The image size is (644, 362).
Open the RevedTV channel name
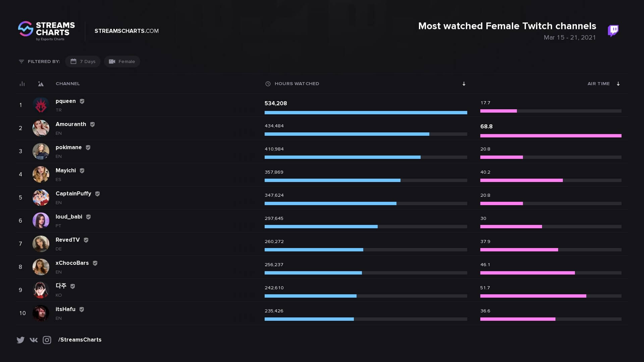(68, 240)
